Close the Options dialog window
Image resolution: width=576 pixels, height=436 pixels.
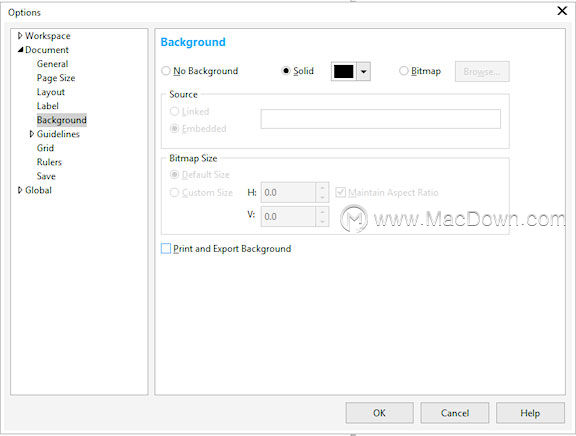coord(562,11)
